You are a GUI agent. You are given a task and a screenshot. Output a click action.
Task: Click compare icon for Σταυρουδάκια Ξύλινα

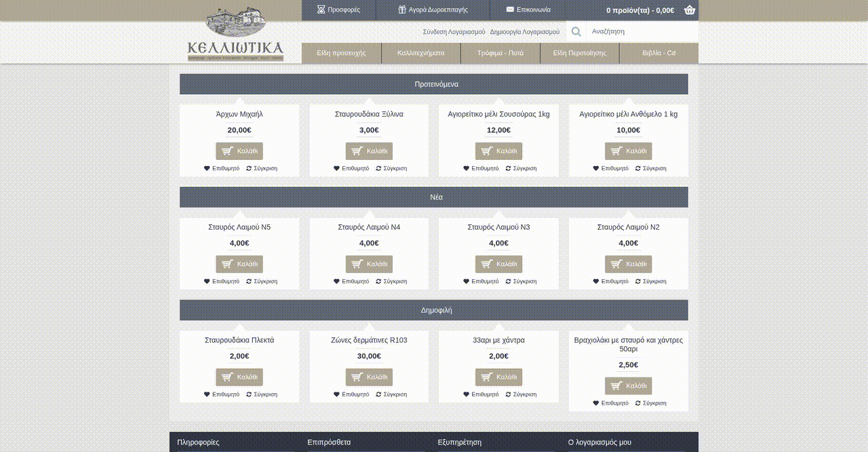(378, 168)
